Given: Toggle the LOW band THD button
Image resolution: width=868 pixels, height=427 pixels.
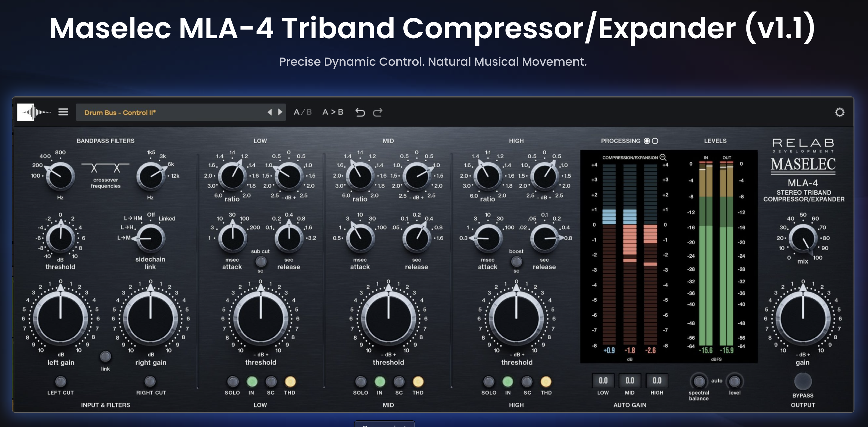Looking at the screenshot, I should coord(290,382).
